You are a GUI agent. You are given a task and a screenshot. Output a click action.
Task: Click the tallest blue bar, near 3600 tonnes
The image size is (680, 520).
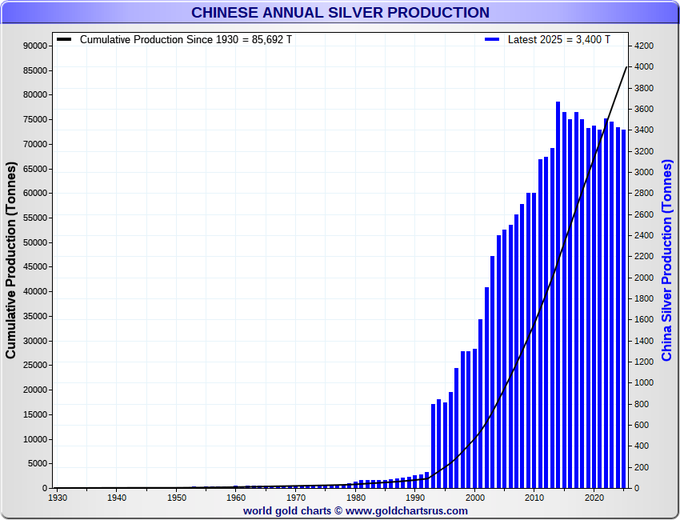pos(558,295)
